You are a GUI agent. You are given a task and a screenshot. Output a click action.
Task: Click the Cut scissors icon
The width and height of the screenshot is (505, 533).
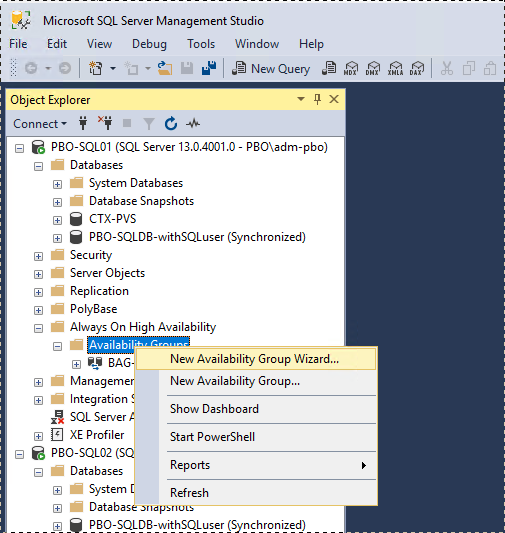pos(447,68)
